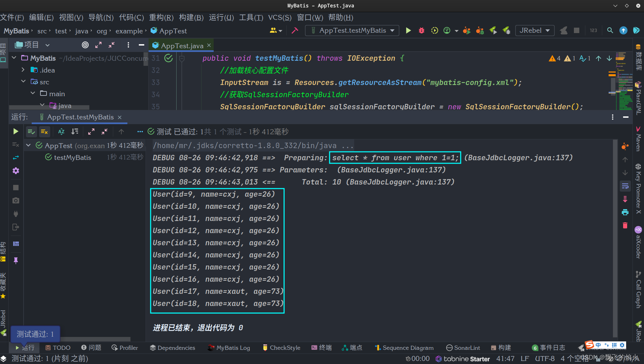Click gutter run marker for testMyBatis at line 31
This screenshot has height=364, width=644.
(168, 58)
